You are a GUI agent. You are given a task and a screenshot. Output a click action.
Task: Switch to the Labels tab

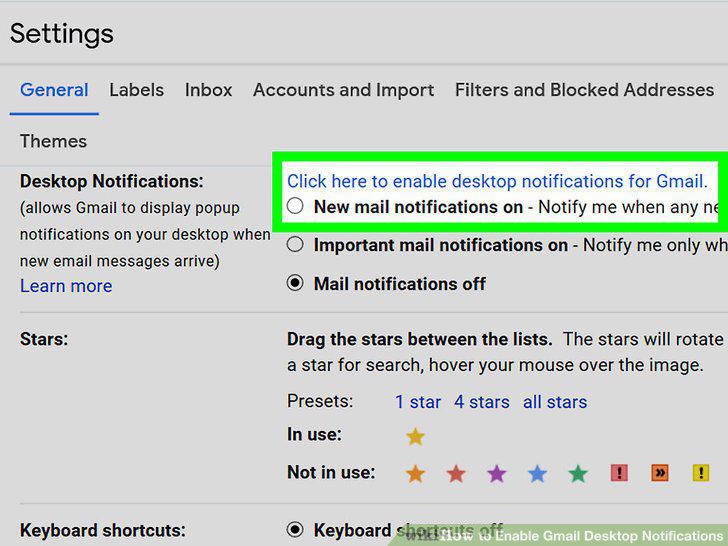[136, 90]
